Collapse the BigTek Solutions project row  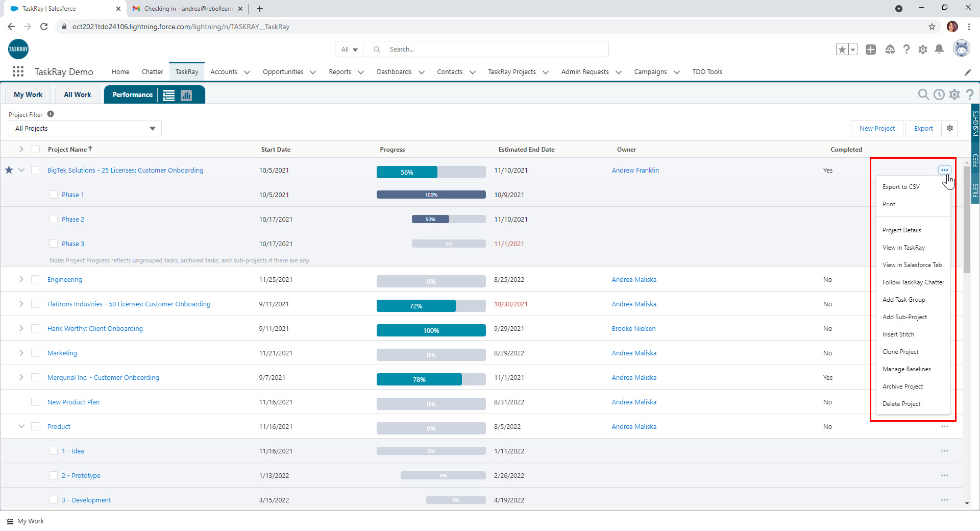(21, 170)
